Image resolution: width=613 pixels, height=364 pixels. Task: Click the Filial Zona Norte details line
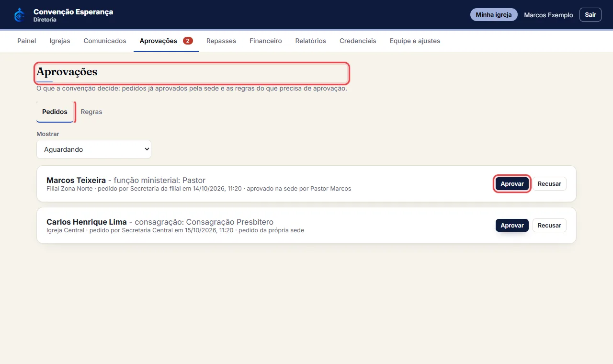(199, 189)
